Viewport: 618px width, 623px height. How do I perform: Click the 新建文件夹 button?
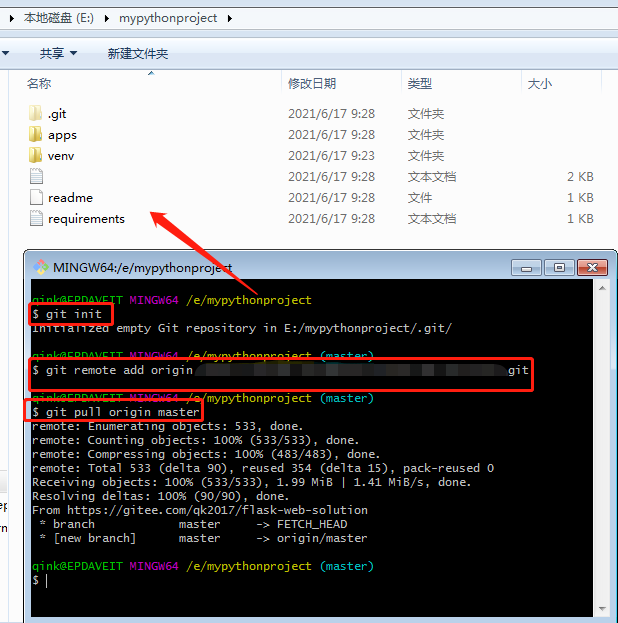(x=138, y=53)
